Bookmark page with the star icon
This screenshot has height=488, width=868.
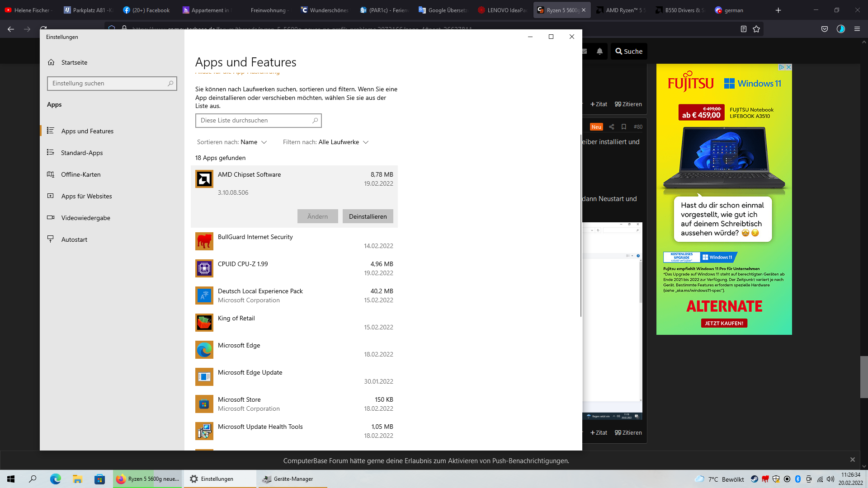(x=756, y=29)
